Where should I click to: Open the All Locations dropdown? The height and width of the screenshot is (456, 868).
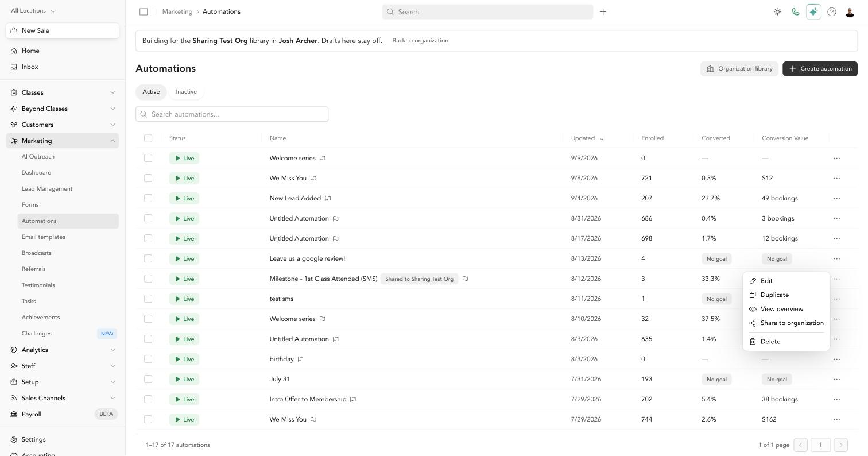click(33, 10)
